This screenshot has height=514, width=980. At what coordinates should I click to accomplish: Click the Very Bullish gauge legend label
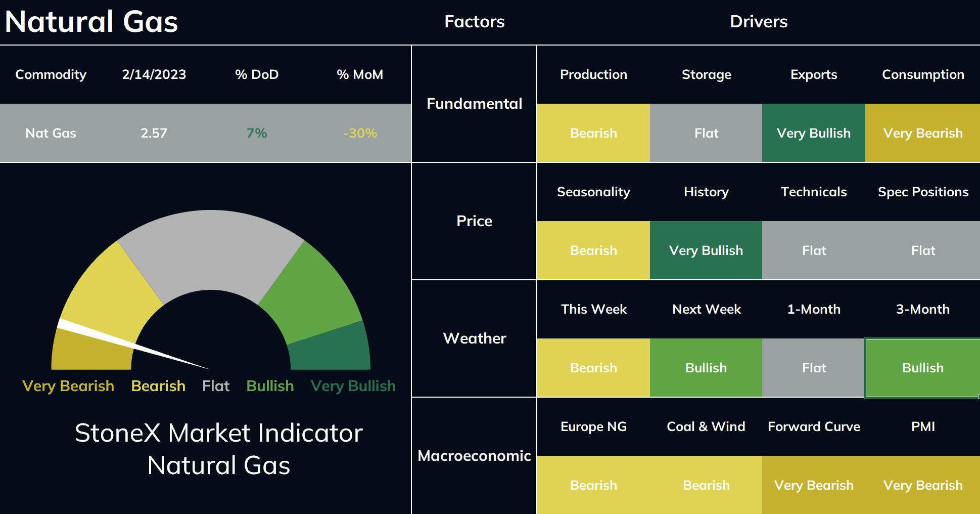353,386
